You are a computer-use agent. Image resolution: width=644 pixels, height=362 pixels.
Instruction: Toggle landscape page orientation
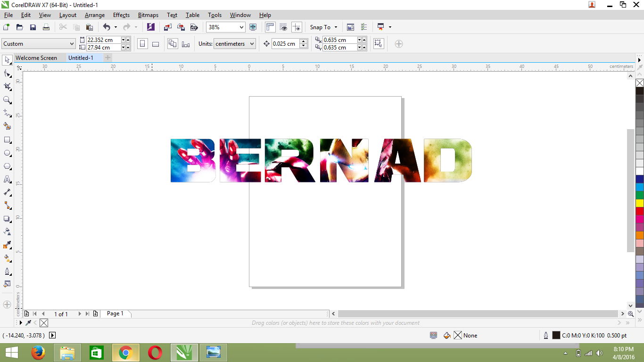pyautogui.click(x=156, y=43)
